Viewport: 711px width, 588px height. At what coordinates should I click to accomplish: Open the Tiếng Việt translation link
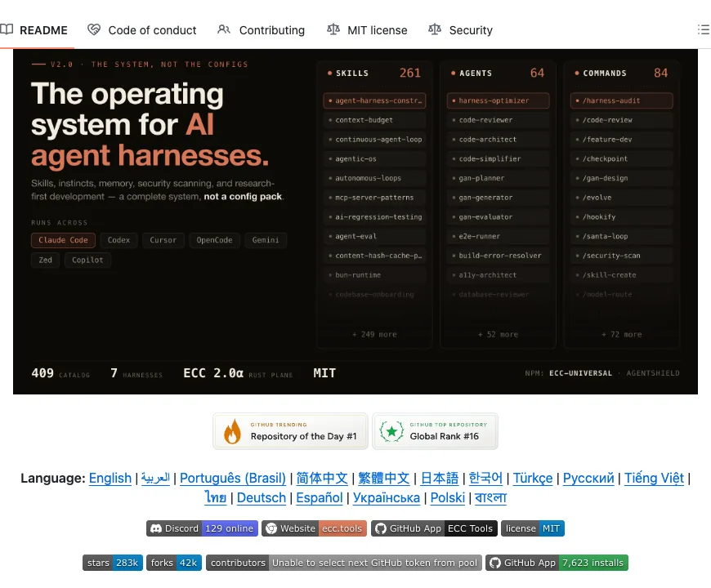(x=654, y=478)
